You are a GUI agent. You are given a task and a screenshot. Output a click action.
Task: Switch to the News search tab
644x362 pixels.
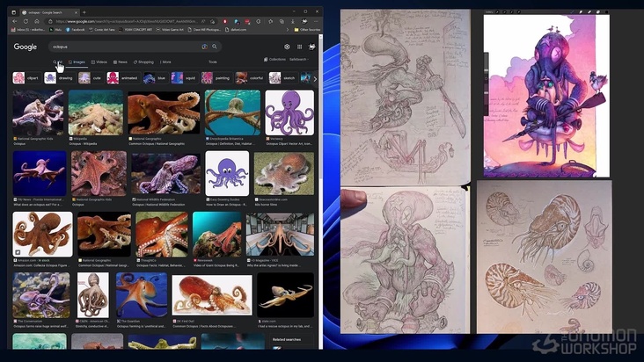coord(121,62)
